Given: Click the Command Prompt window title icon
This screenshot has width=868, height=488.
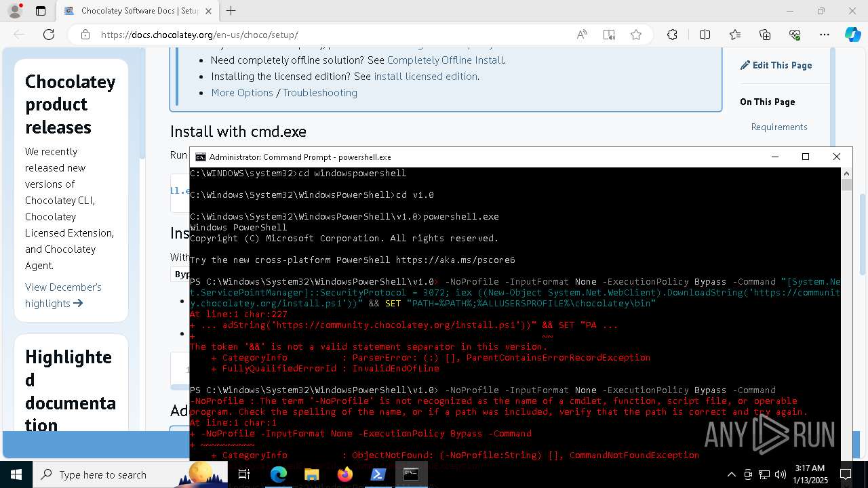Looking at the screenshot, I should (200, 157).
